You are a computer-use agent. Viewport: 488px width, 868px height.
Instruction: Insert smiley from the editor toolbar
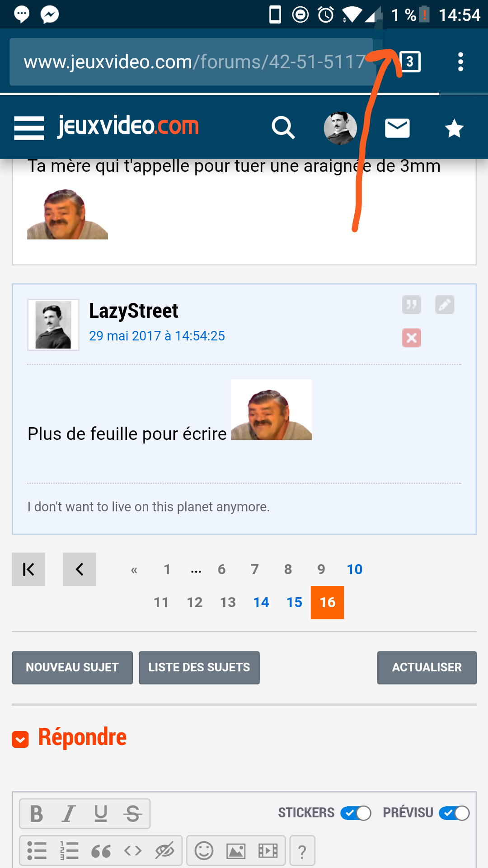click(204, 851)
